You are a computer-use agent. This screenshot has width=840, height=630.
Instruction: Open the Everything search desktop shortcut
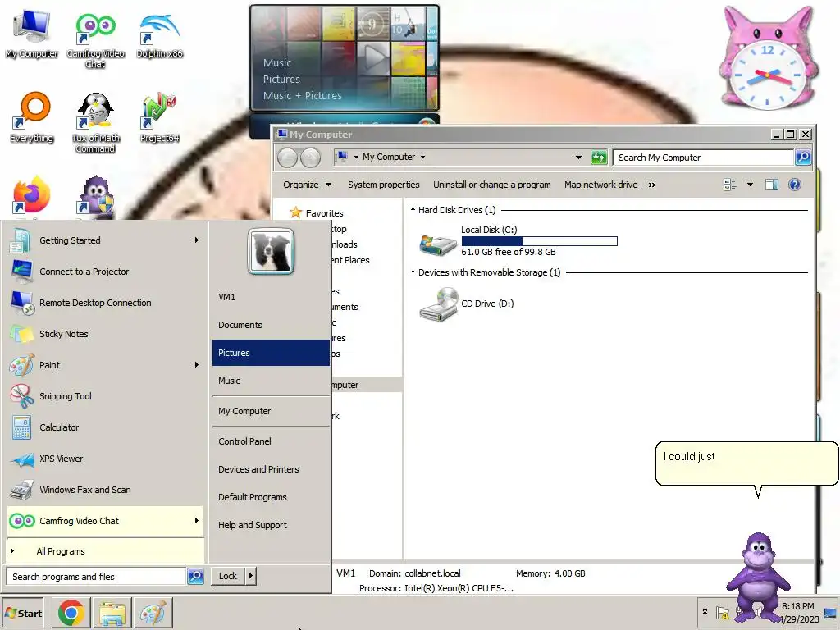[32, 116]
